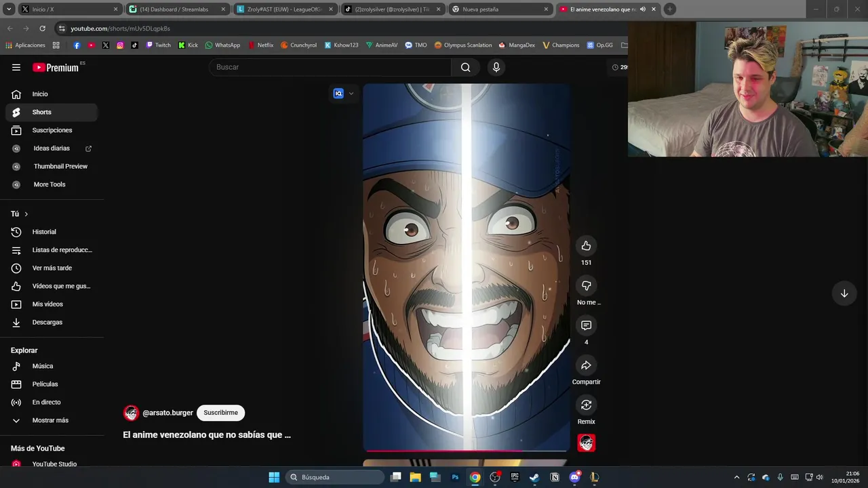Switch to the Zroly#AST LeagueOfGraphs tab
The height and width of the screenshot is (488, 868).
pyautogui.click(x=285, y=9)
